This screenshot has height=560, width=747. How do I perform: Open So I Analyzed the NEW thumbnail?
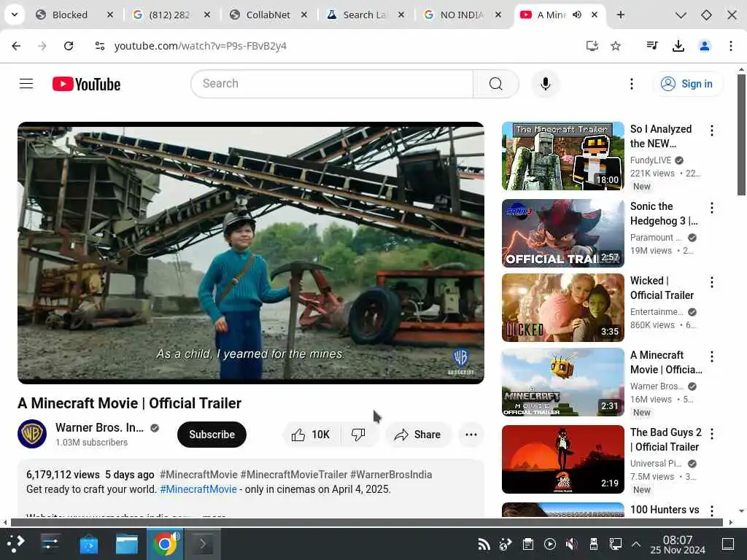[x=562, y=156]
